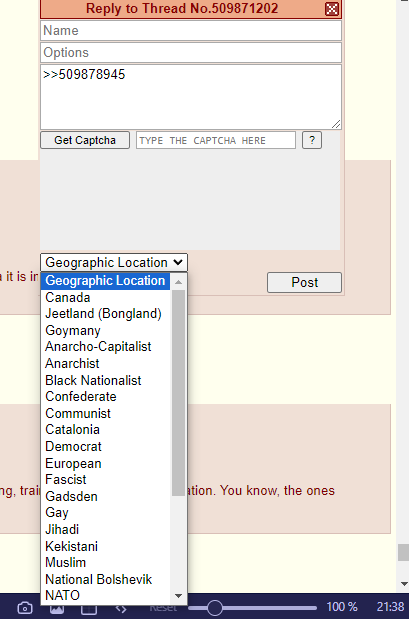Choose Anarchist from the list
Image resolution: width=409 pixels, height=619 pixels.
coord(105,363)
